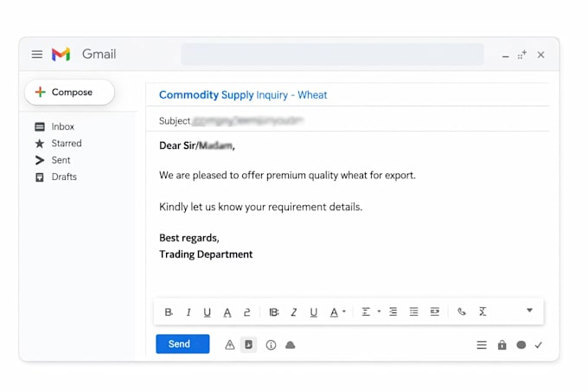Click the three-lines menu icon near lock
This screenshot has width=588, height=392.
coord(482,344)
